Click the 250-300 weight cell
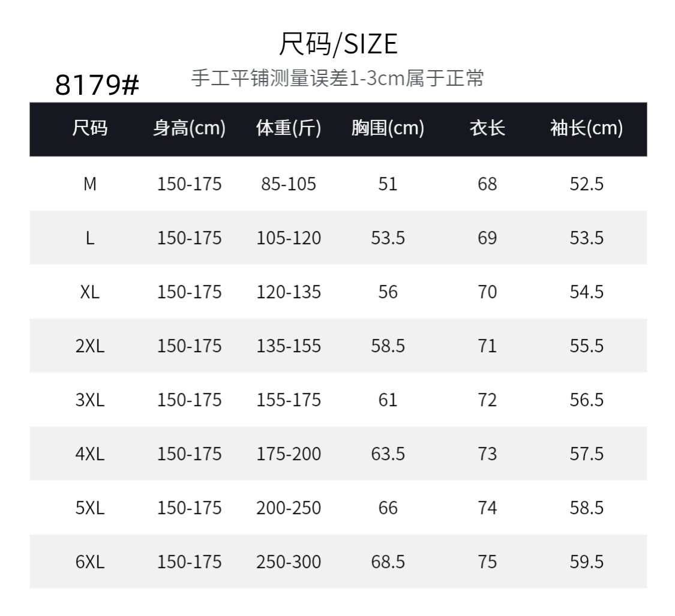This screenshot has width=675, height=616. pos(289,562)
